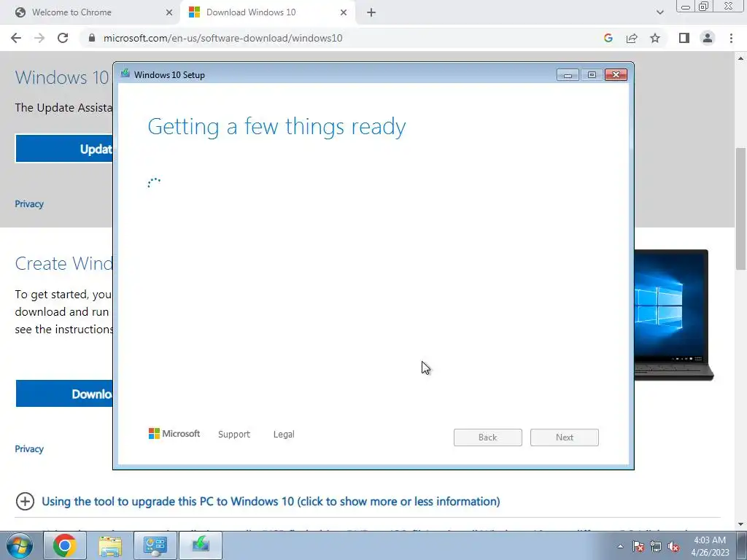Image resolution: width=747 pixels, height=560 pixels.
Task: Click the Google icon in the address bar
Action: pos(608,38)
